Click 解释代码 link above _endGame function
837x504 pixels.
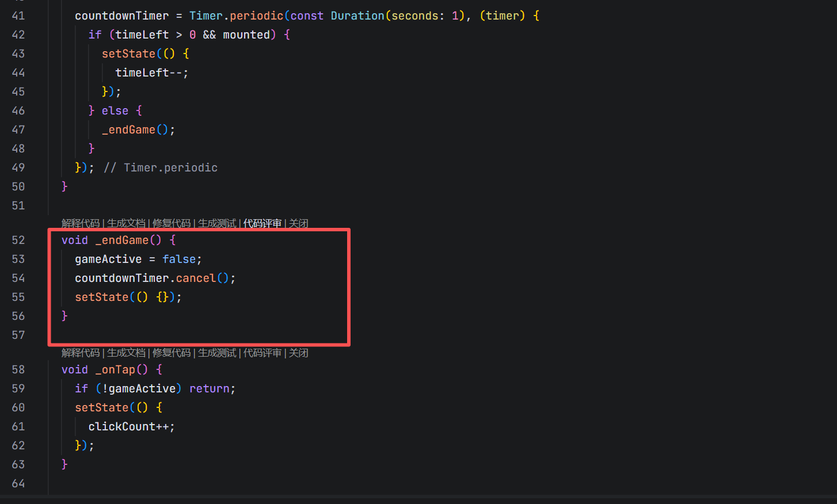point(81,223)
